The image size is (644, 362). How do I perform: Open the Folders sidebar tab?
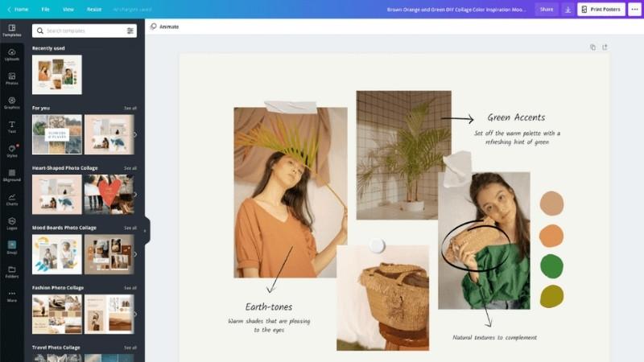click(x=12, y=272)
